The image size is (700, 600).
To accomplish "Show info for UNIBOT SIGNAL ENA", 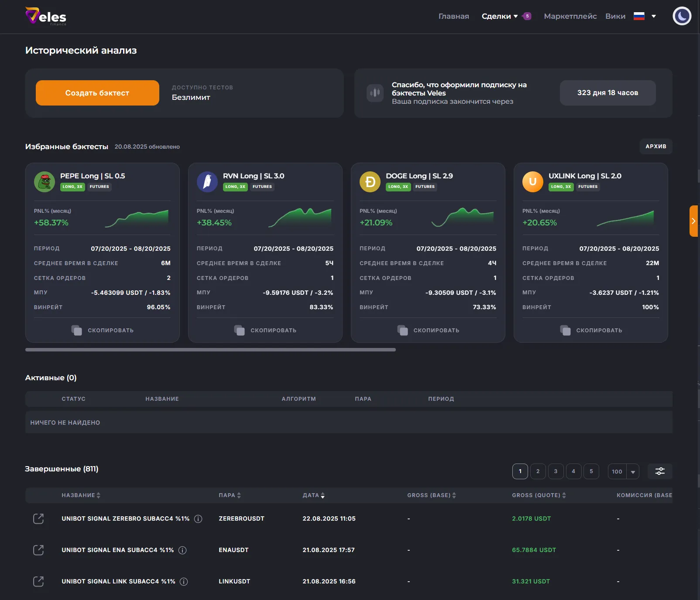I will click(183, 550).
